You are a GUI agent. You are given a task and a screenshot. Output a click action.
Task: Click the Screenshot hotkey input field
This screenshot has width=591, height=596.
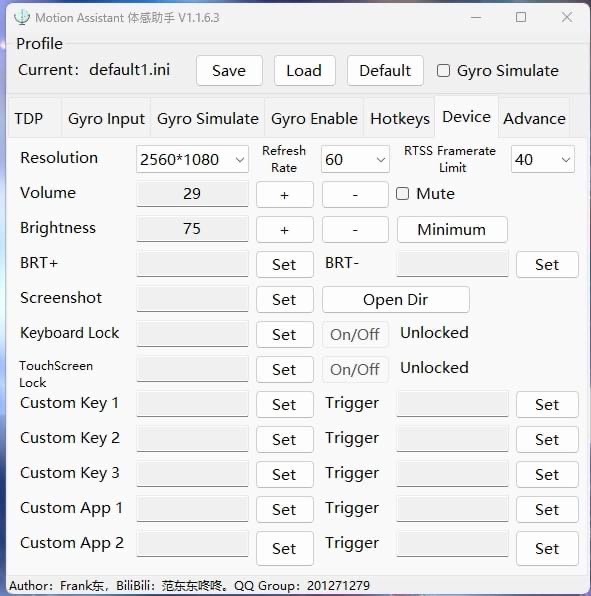[x=192, y=298]
